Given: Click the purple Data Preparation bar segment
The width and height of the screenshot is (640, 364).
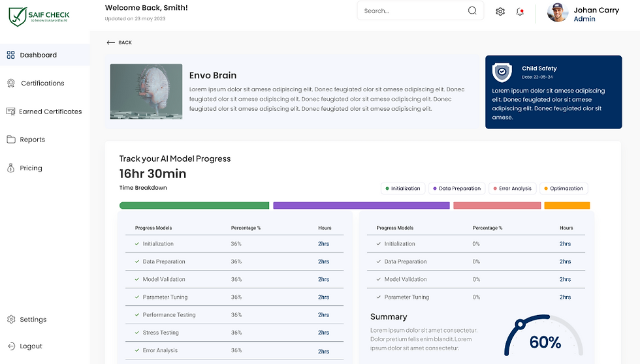Looking at the screenshot, I should point(361,205).
